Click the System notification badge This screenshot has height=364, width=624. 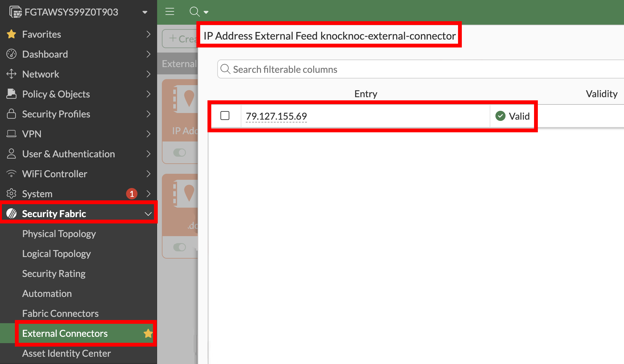point(132,194)
